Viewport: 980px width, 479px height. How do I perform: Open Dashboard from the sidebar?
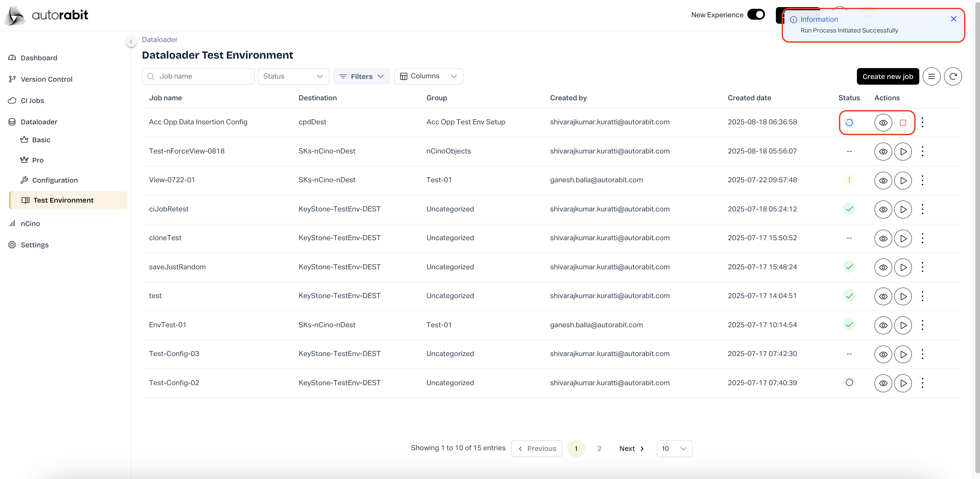pyautogui.click(x=39, y=58)
